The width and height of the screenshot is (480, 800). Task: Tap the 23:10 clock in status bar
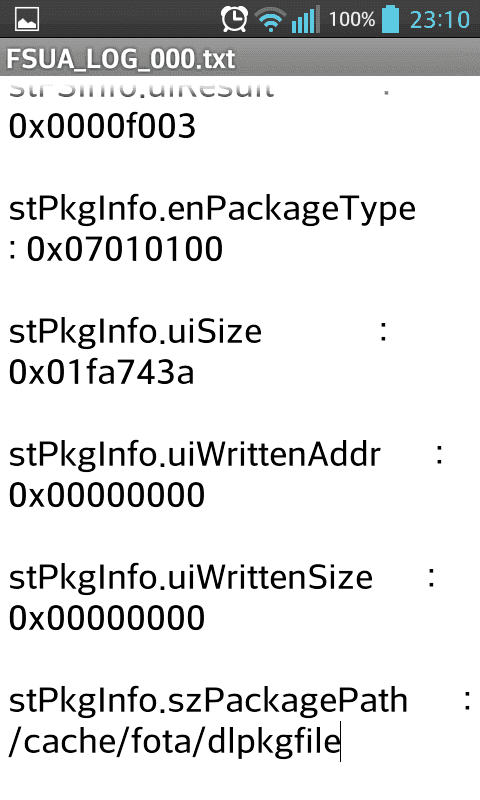pyautogui.click(x=440, y=20)
